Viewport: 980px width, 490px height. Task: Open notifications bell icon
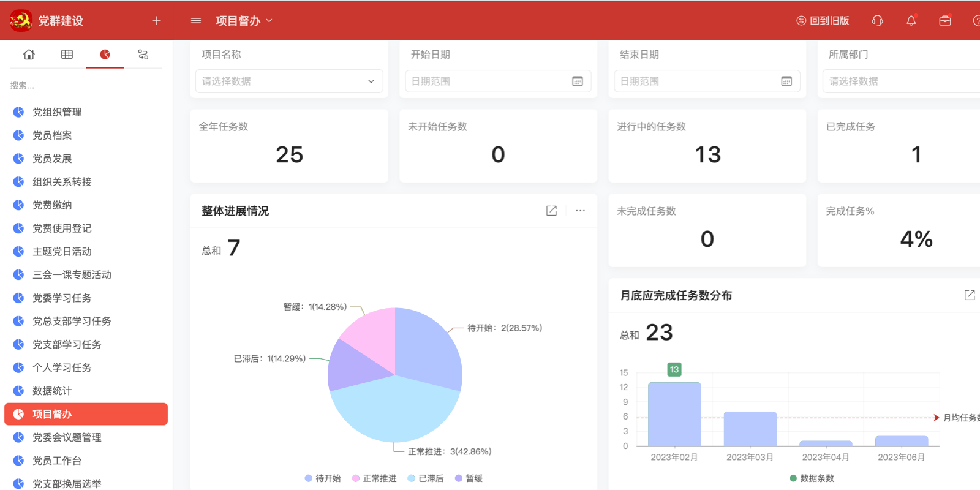pyautogui.click(x=911, y=21)
